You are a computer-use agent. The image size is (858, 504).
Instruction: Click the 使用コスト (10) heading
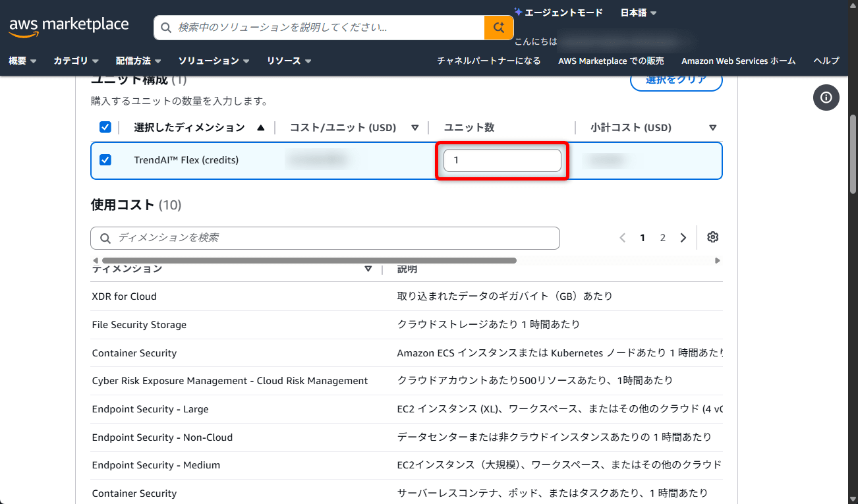pos(136,205)
